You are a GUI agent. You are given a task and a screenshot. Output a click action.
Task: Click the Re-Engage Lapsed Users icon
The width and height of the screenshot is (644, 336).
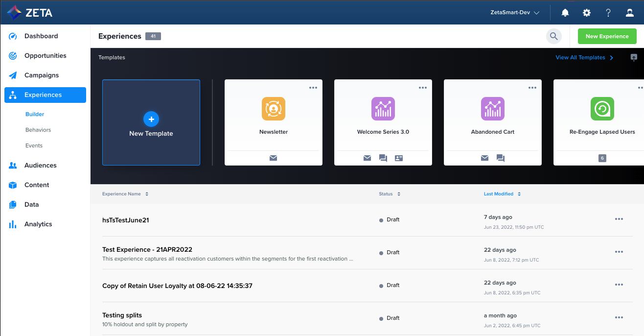(602, 109)
